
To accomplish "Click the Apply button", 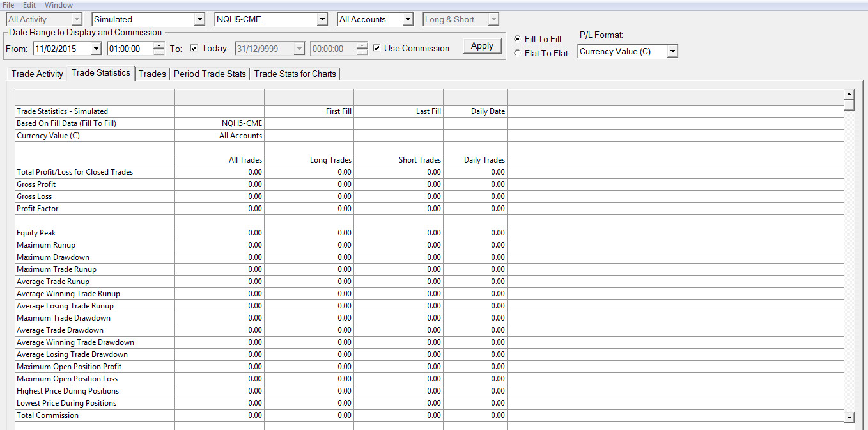I will (482, 46).
